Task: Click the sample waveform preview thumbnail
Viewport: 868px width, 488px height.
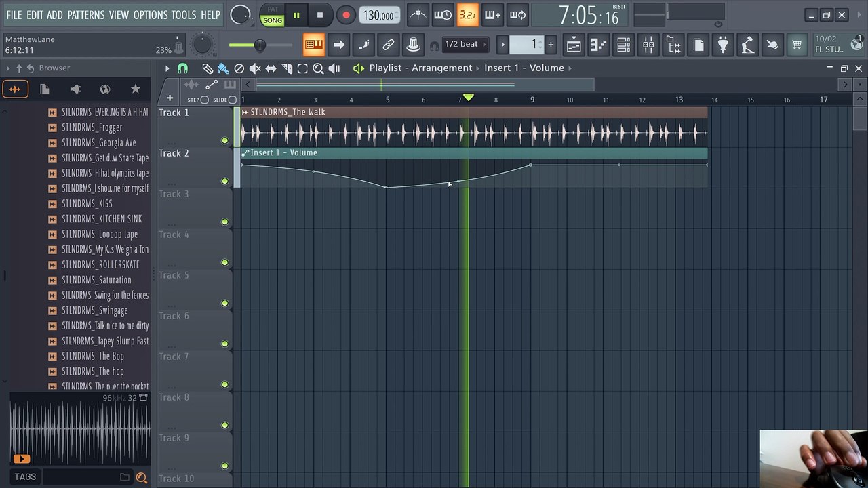Action: tap(80, 430)
